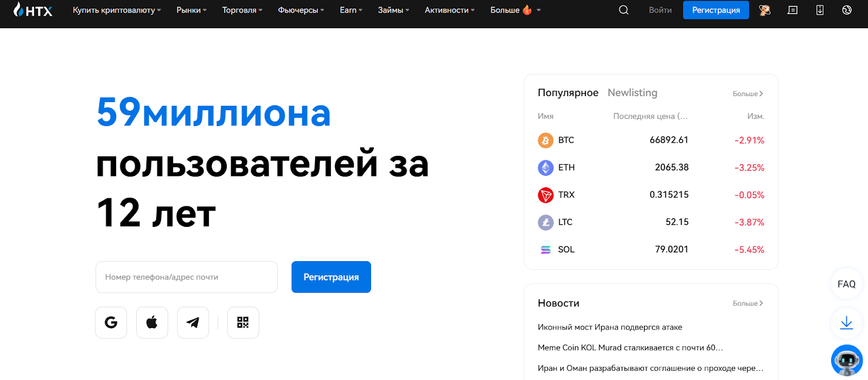The height and width of the screenshot is (380, 868).
Task: Click the header Регистрация button
Action: click(x=716, y=10)
